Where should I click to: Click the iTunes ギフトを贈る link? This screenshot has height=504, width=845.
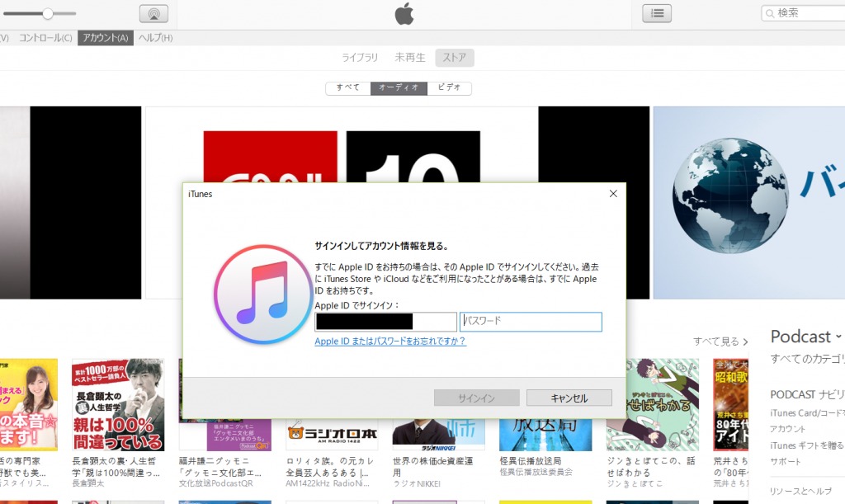pyautogui.click(x=807, y=445)
